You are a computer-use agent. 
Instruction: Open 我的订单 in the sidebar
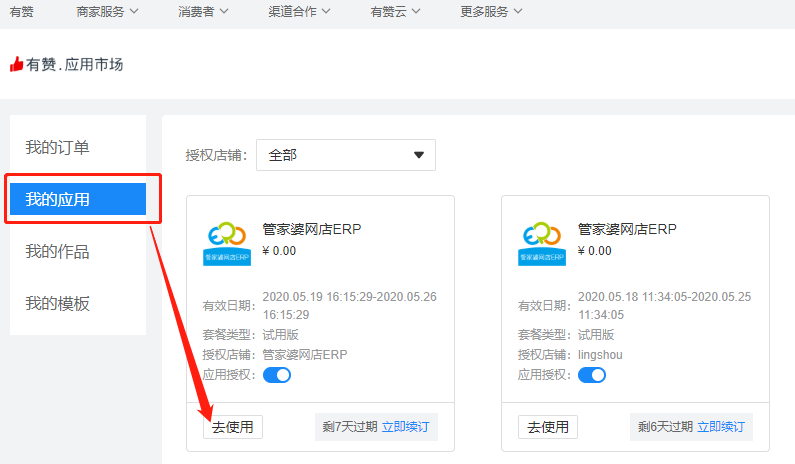coord(78,148)
